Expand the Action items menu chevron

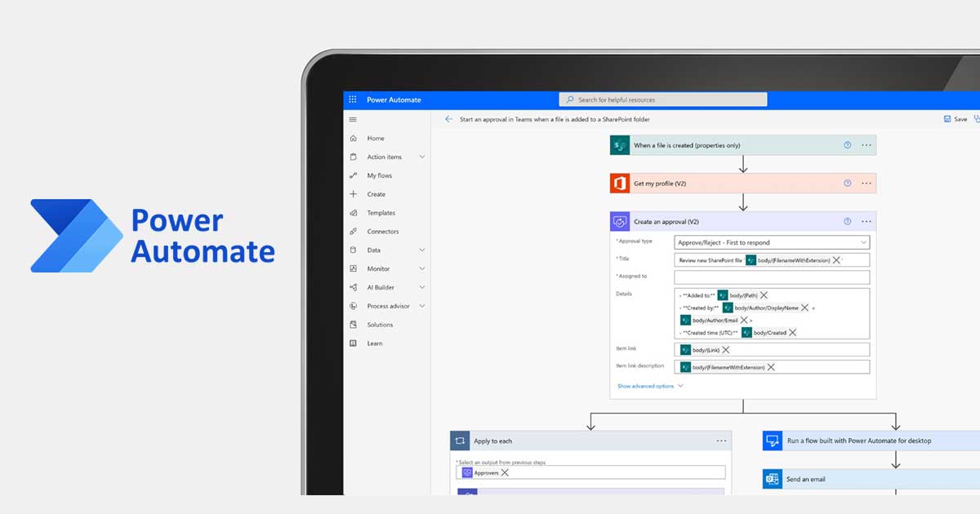coord(422,157)
